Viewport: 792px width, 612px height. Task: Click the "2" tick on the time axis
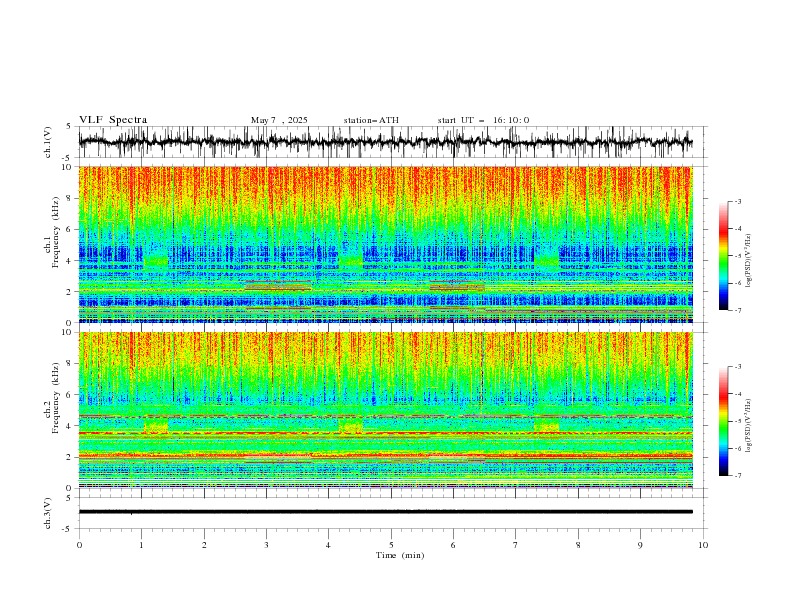pyautogui.click(x=204, y=545)
